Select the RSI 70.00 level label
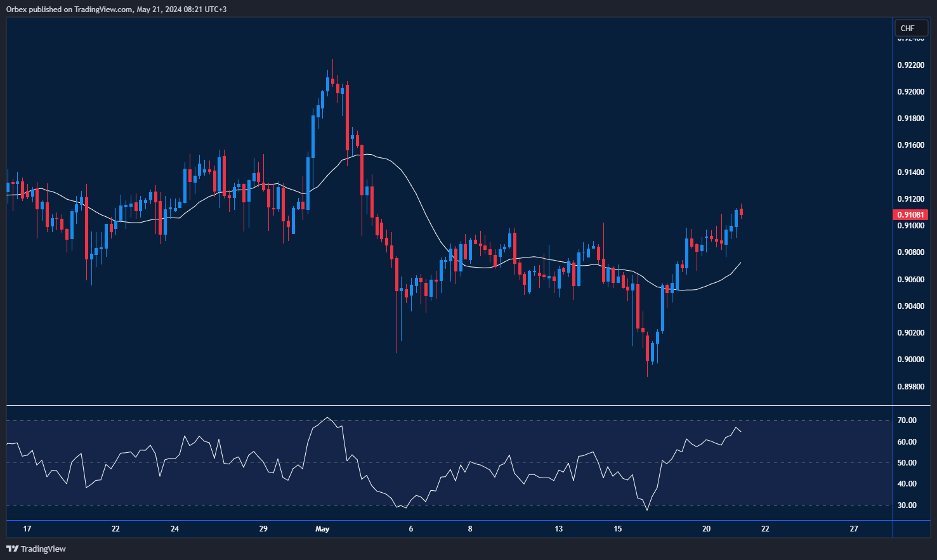 (907, 420)
